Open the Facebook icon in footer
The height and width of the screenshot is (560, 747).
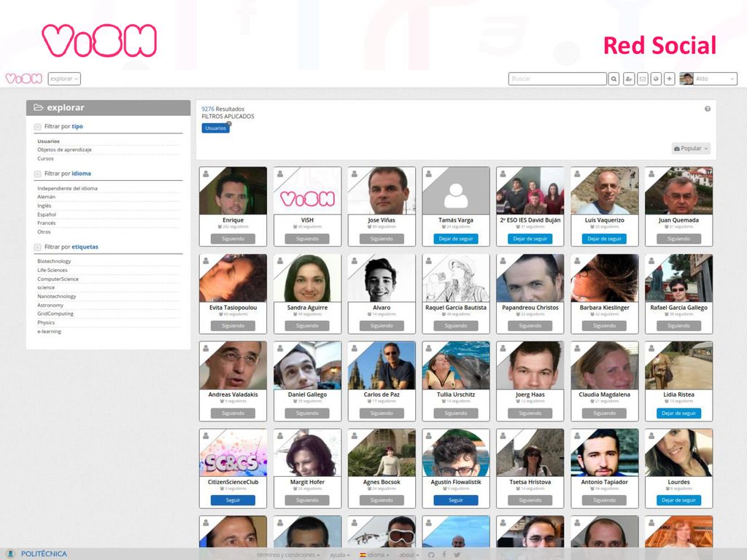tap(444, 555)
